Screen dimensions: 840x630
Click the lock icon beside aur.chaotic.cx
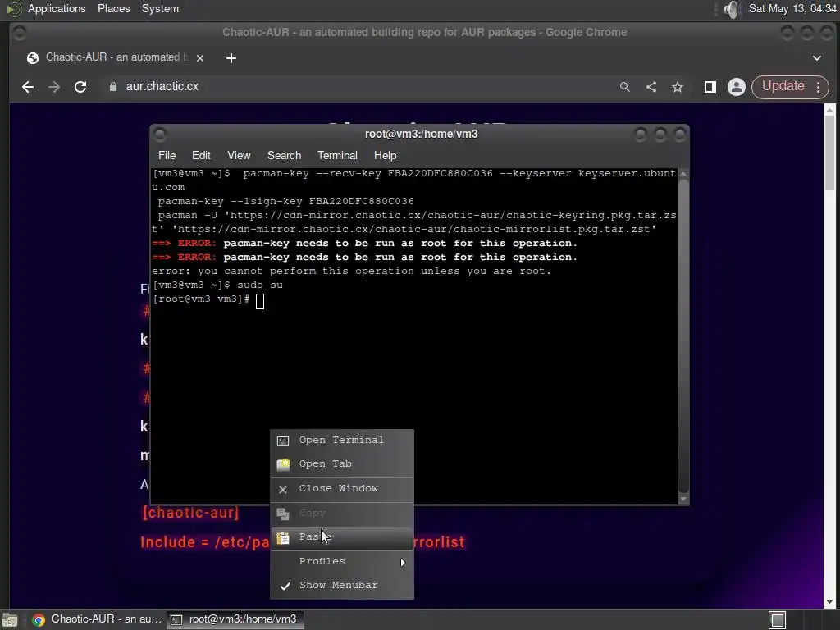coord(113,87)
